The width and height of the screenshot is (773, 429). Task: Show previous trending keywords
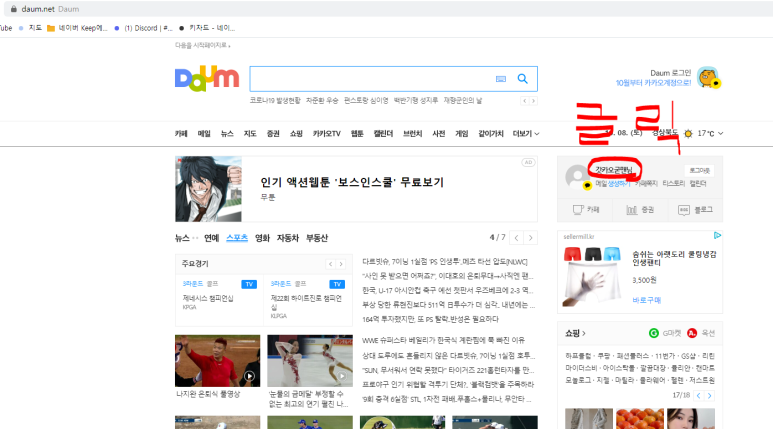(525, 101)
